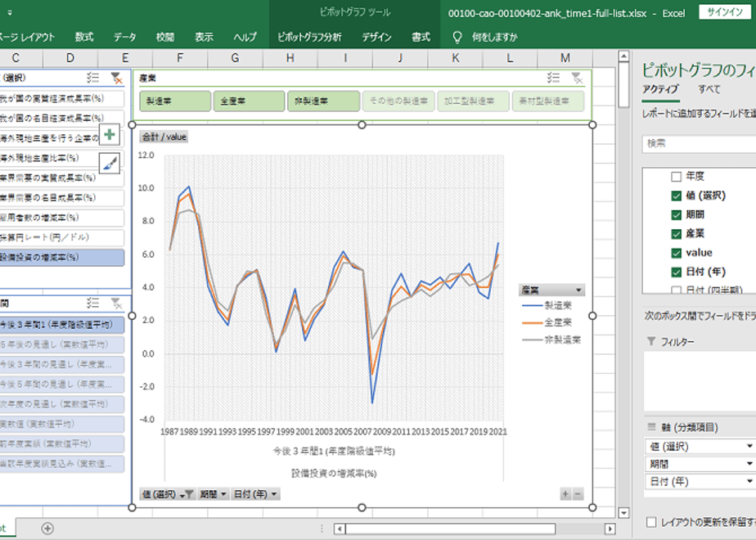Open the 値(選択) field button on the chart
Image resolution: width=756 pixels, height=540 pixels.
pyautogui.click(x=167, y=493)
